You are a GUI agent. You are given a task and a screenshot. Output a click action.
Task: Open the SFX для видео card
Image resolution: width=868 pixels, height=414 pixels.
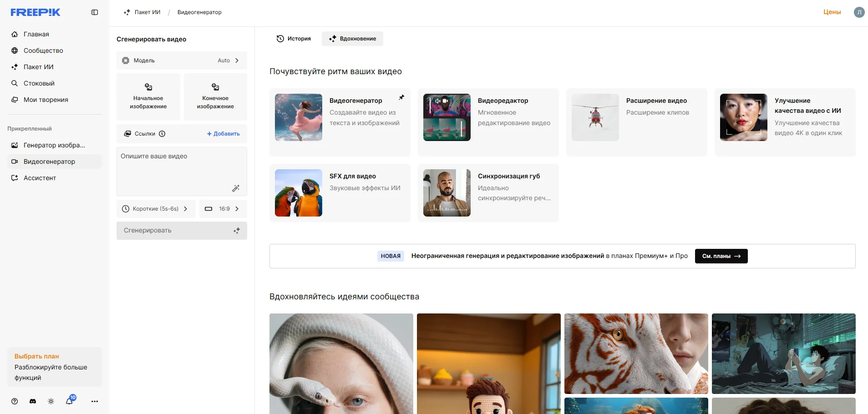[340, 193]
